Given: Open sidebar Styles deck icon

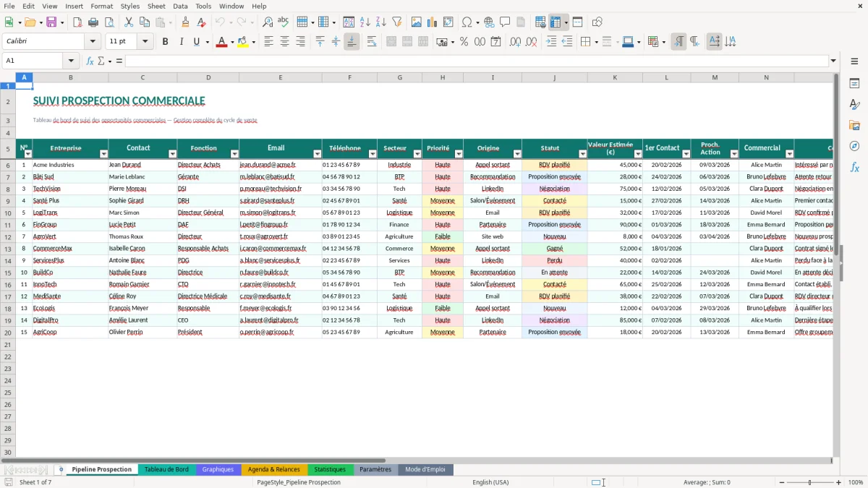Looking at the screenshot, I should click(854, 105).
